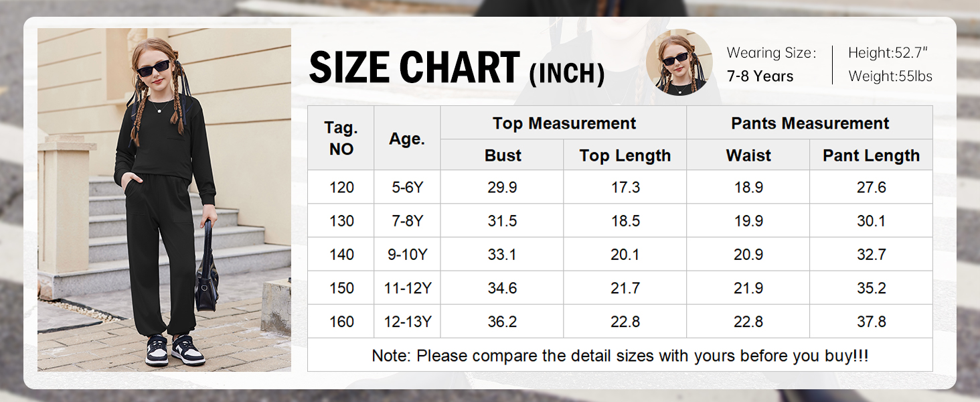The image size is (980, 402).
Task: Click the 37.8 pant length value
Action: 871,322
